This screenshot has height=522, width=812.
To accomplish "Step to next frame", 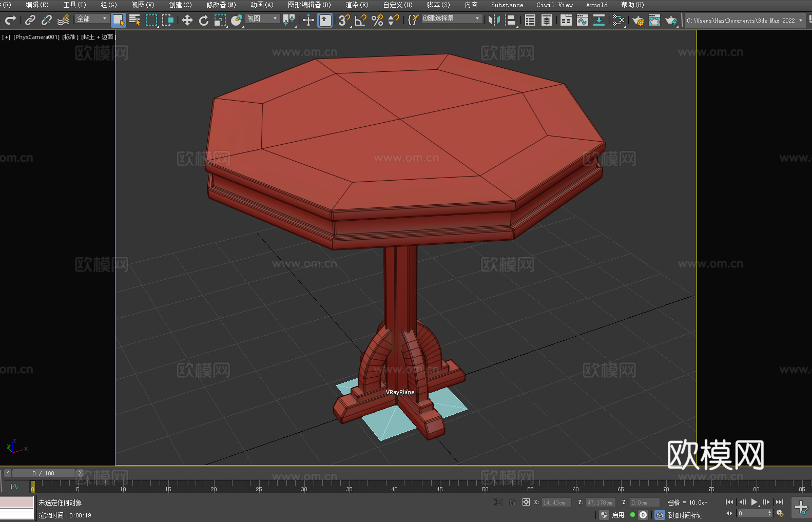I will (766, 502).
